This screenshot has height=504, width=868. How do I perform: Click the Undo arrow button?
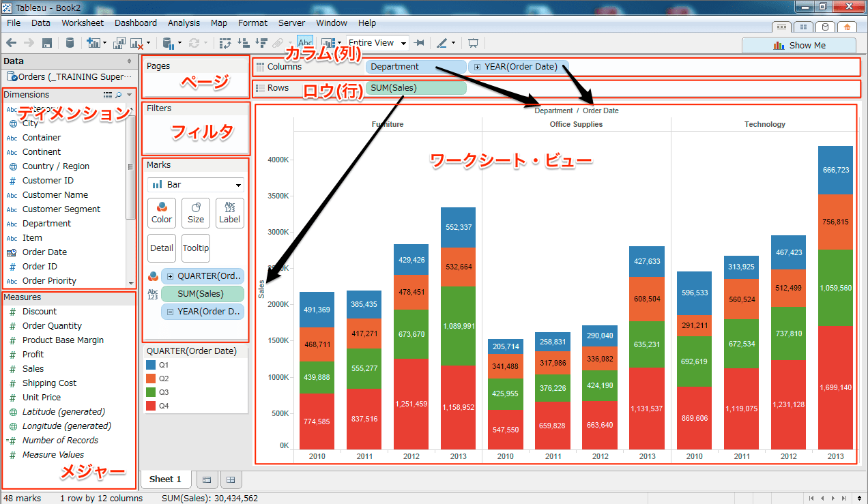point(11,42)
